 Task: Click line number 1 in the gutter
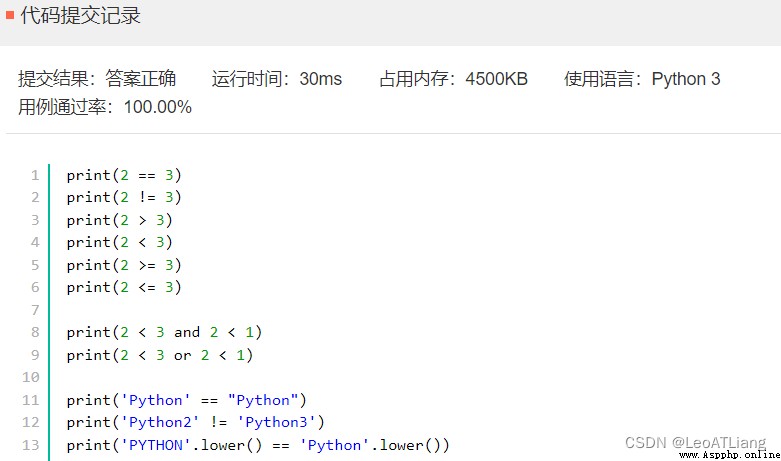[35, 175]
